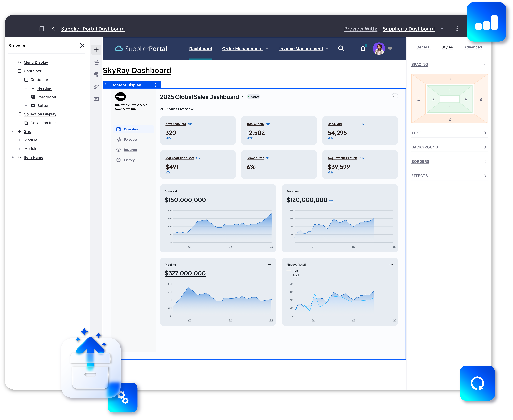Screen dimensions: 513x420
Task: Open the vertical dots menu in top header
Action: [x=457, y=29]
